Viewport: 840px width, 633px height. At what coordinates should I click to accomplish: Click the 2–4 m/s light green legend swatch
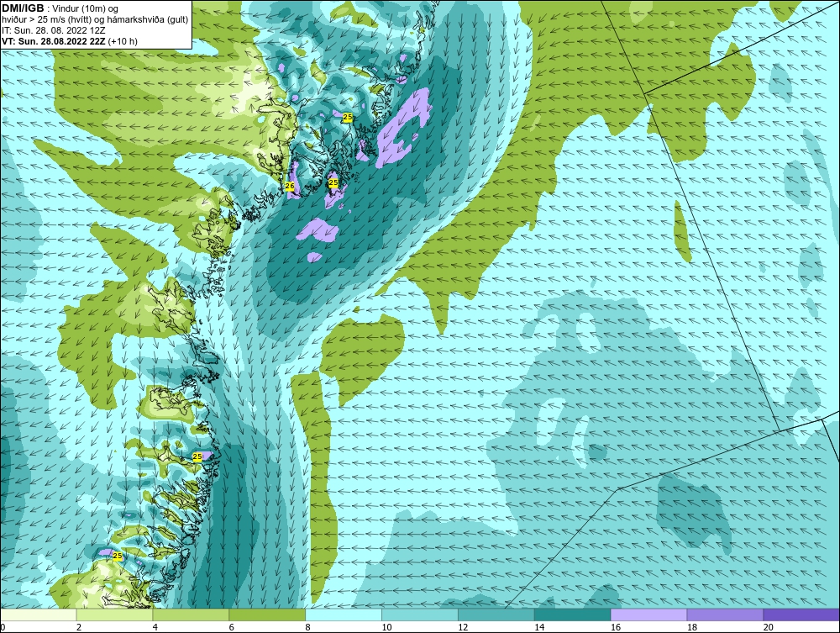click(x=114, y=615)
